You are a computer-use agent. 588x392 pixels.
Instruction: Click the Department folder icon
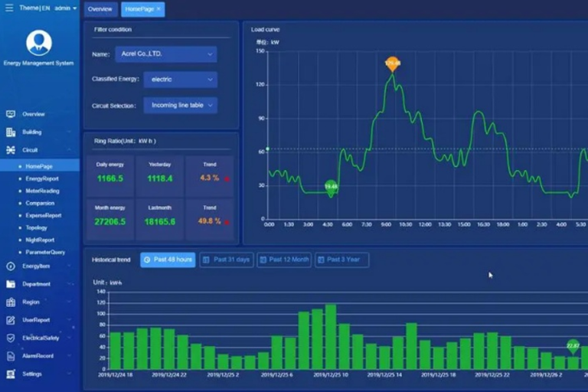pyautogui.click(x=11, y=284)
